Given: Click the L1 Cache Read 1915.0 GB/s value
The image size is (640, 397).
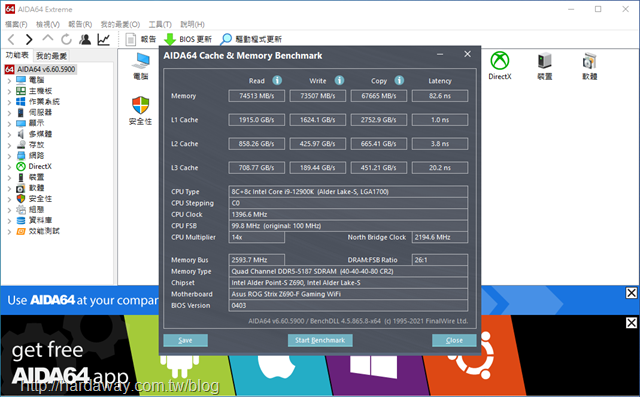Looking at the screenshot, I should point(256,120).
